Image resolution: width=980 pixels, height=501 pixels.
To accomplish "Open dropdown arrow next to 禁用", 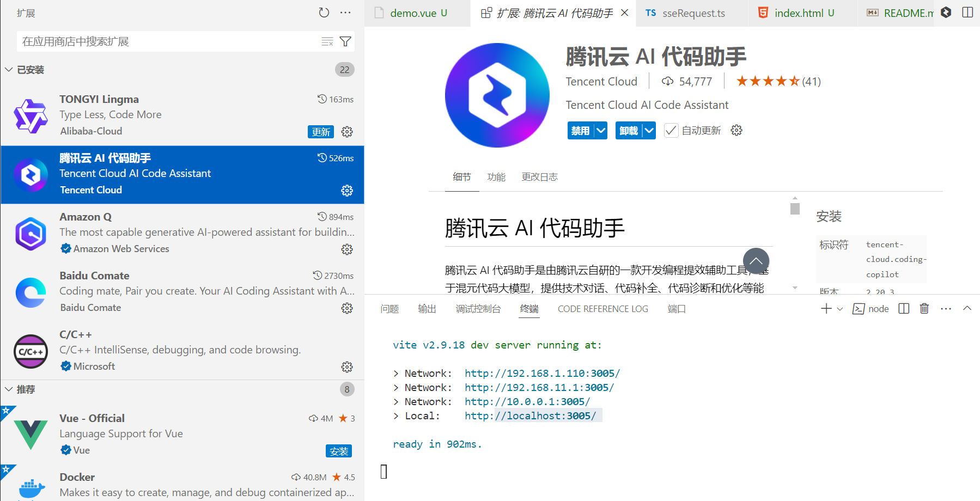I will (x=600, y=131).
